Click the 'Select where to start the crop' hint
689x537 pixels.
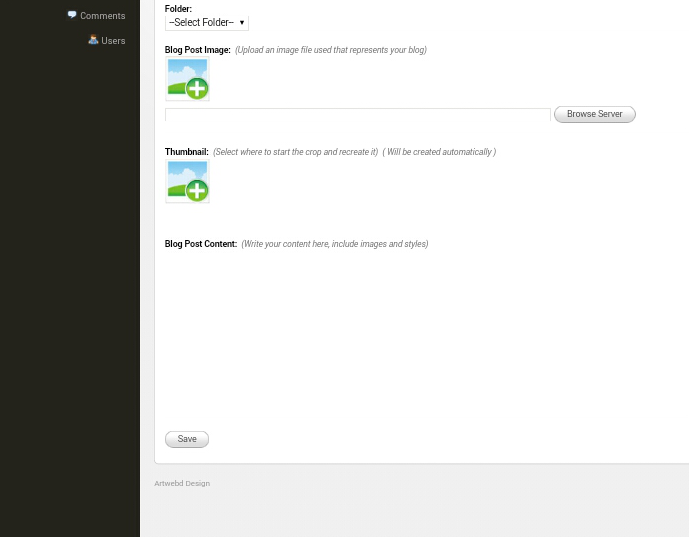[x=295, y=152]
